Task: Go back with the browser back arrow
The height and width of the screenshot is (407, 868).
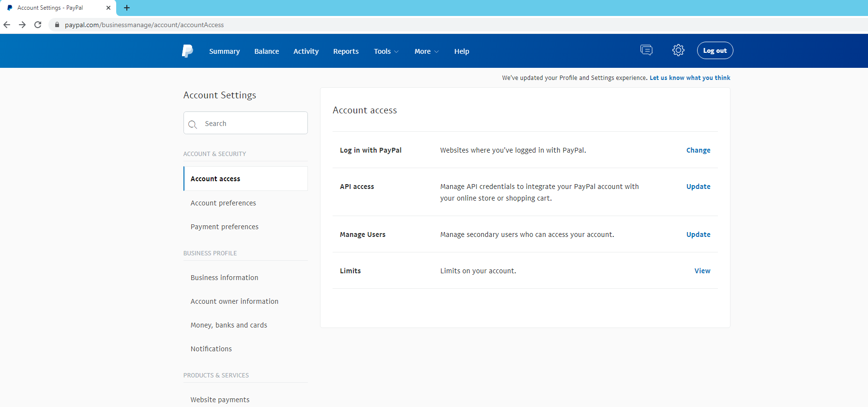Action: click(x=7, y=25)
